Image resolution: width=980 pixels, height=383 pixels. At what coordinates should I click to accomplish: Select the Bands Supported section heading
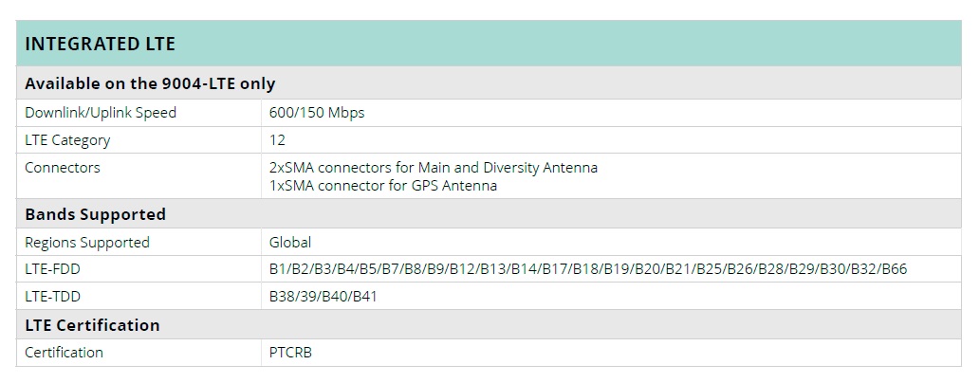pyautogui.click(x=95, y=214)
